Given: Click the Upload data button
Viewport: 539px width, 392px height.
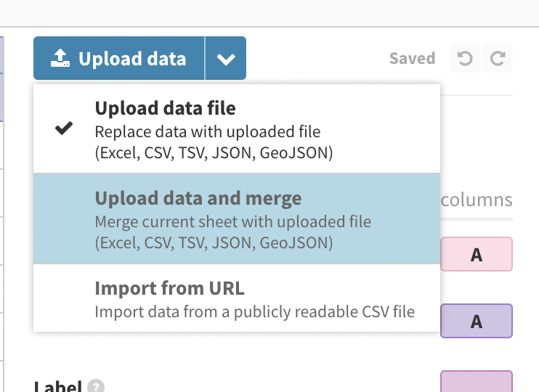Looking at the screenshot, I should coord(119,58).
